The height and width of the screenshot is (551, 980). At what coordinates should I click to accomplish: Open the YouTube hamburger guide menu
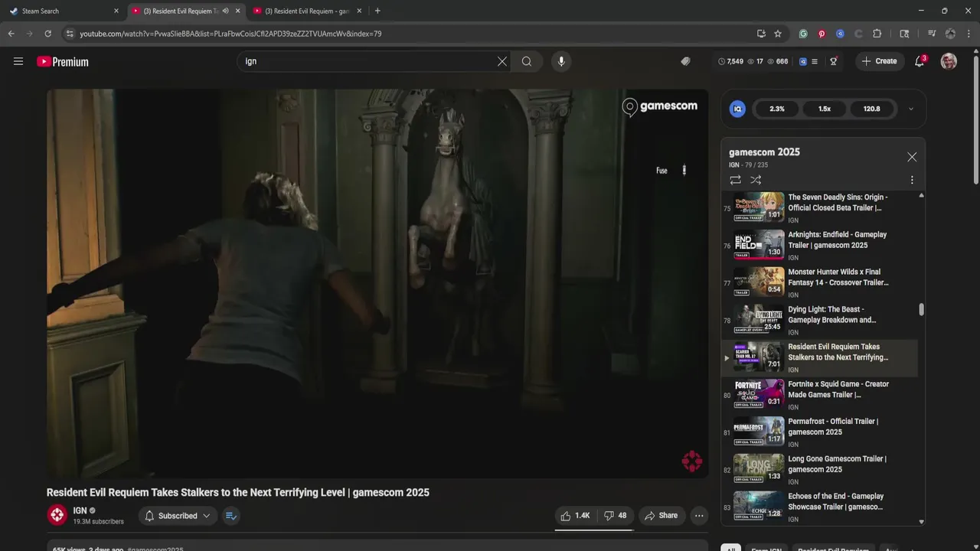tap(18, 61)
